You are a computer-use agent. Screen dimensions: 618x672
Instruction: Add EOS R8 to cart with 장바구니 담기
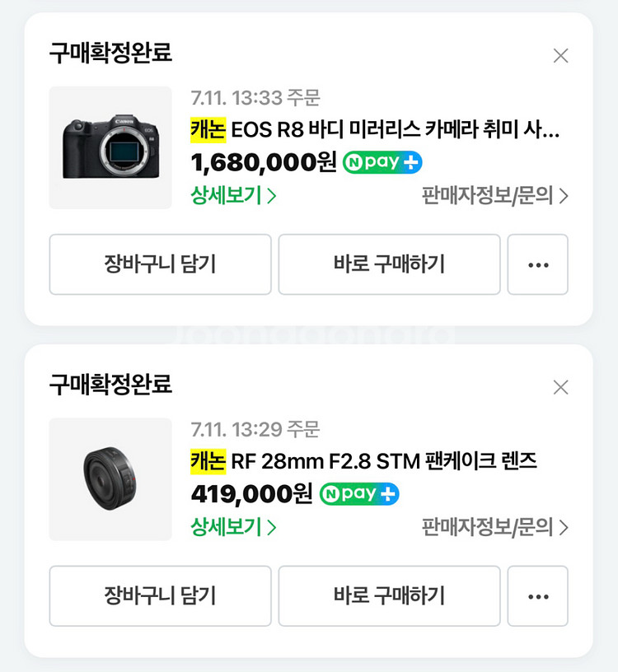click(160, 264)
